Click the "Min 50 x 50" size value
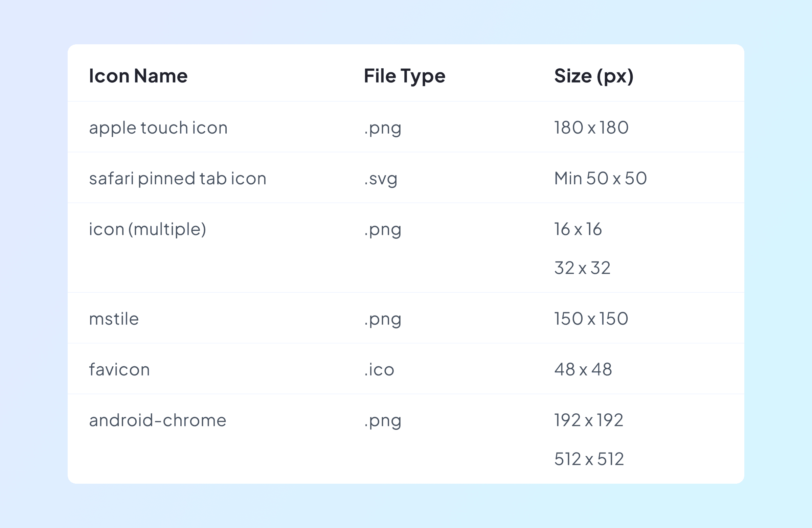812x528 pixels. pyautogui.click(x=600, y=178)
